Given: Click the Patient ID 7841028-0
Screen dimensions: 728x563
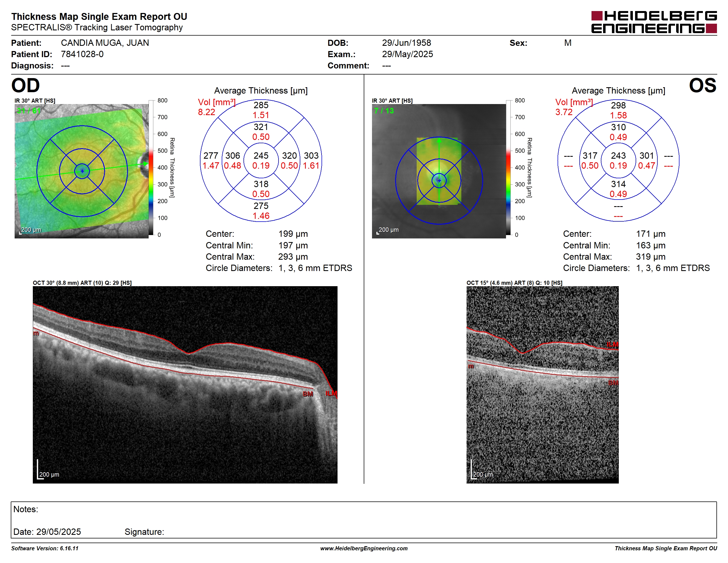Looking at the screenshot, I should pos(82,54).
